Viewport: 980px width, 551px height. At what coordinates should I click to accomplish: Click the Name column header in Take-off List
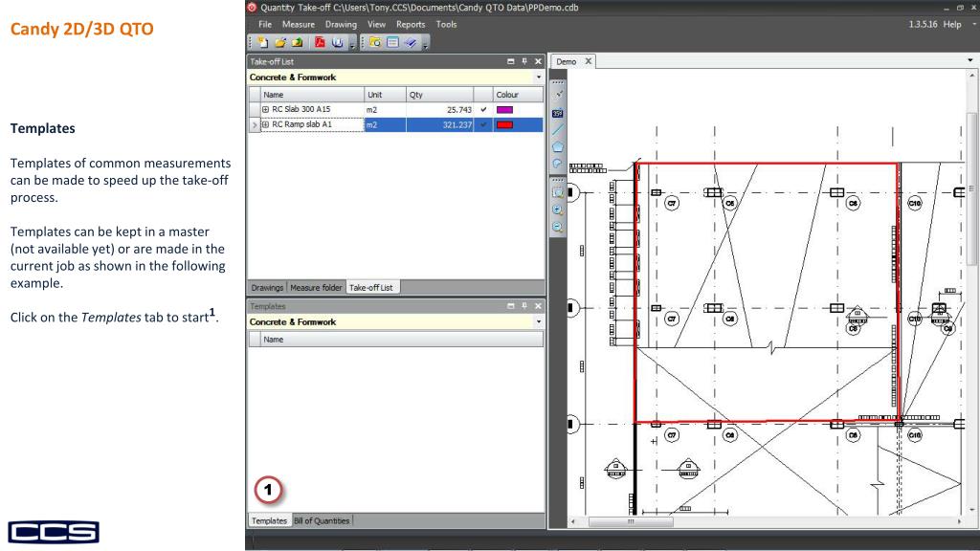313,95
